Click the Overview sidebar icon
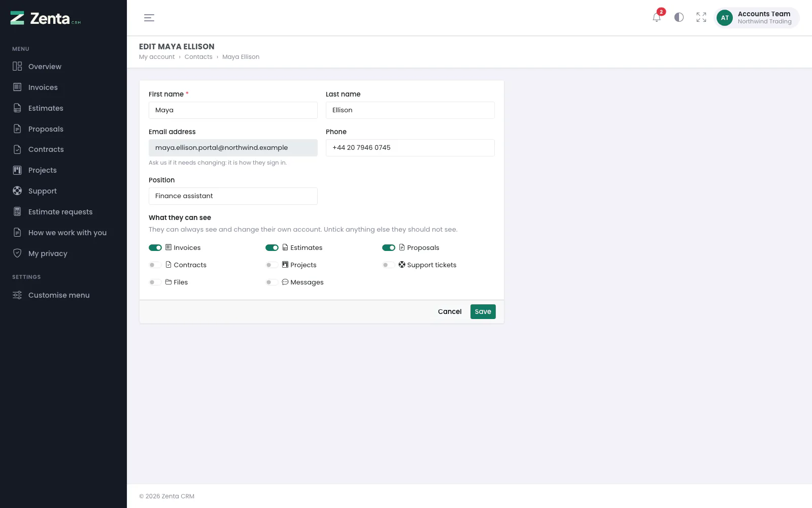This screenshot has width=812, height=508. tap(17, 66)
